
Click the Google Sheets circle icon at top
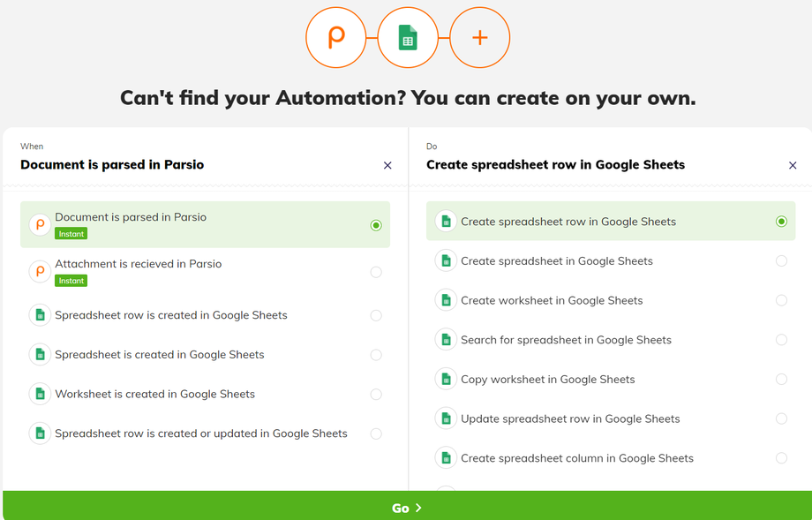pyautogui.click(x=408, y=38)
